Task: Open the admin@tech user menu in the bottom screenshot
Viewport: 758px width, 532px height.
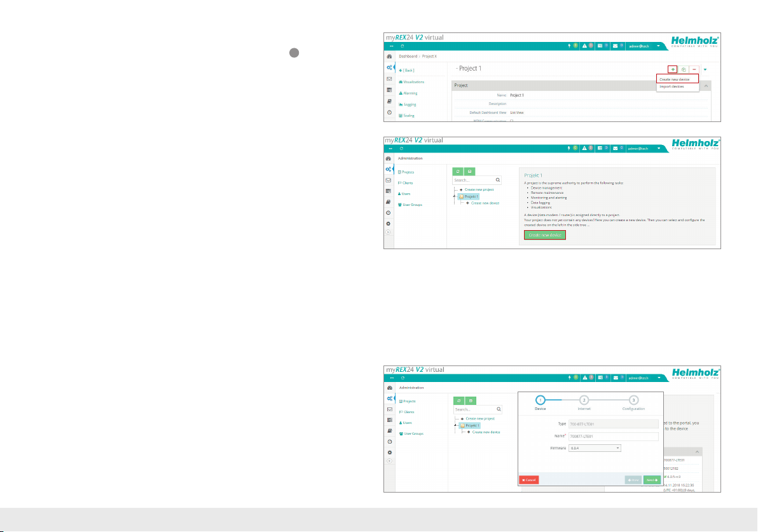Action: [645, 378]
